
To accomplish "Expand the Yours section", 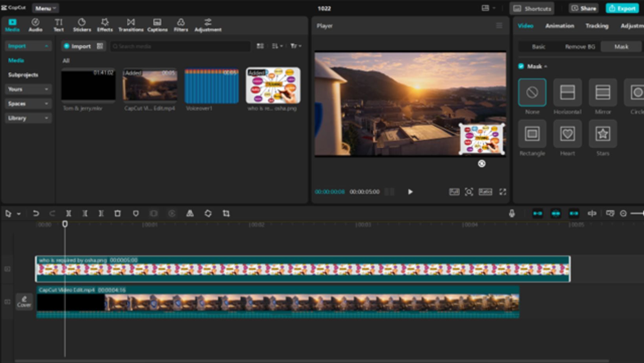I will point(28,89).
